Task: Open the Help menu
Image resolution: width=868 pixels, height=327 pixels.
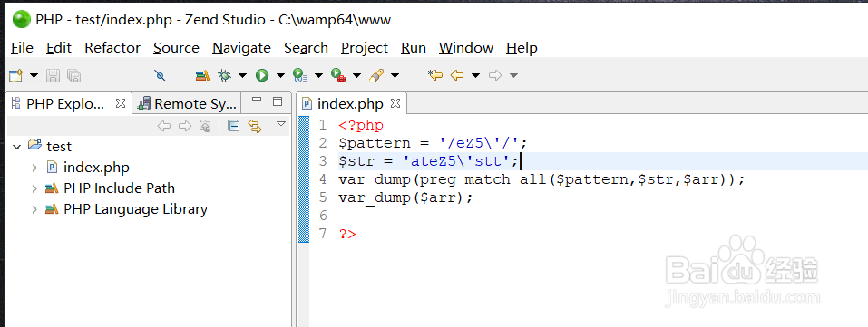Action: coord(522,48)
